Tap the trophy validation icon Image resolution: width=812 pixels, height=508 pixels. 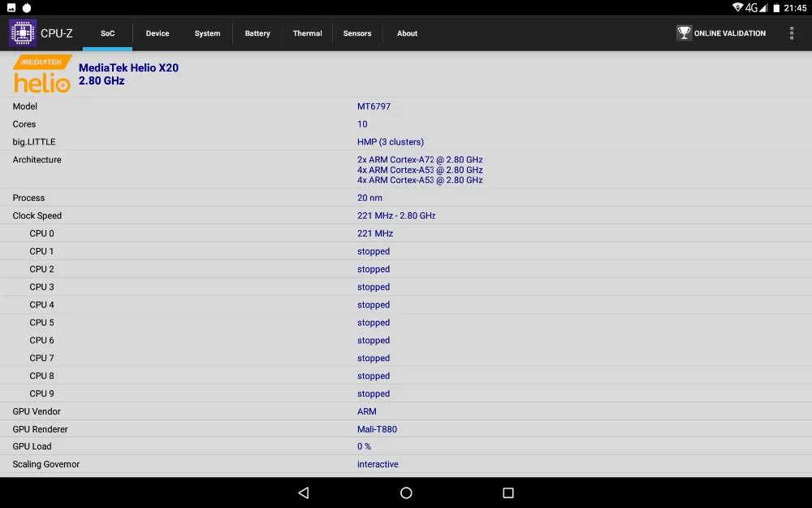(684, 33)
